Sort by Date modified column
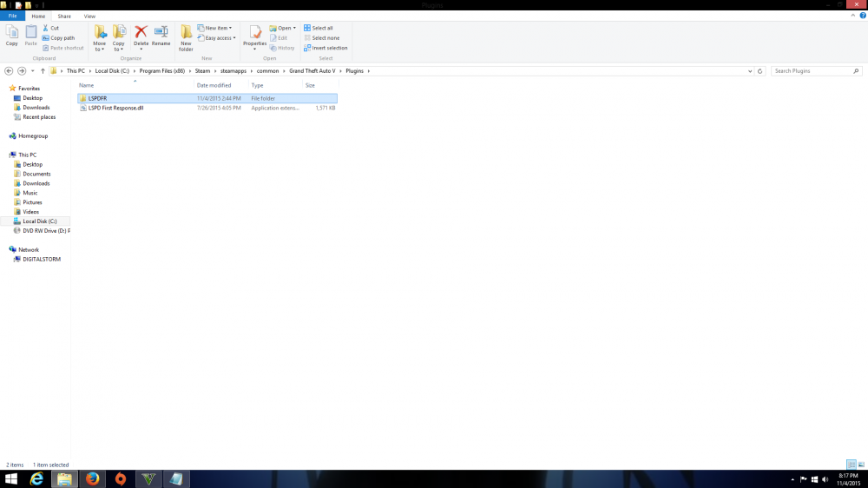868x488 pixels. click(x=220, y=85)
